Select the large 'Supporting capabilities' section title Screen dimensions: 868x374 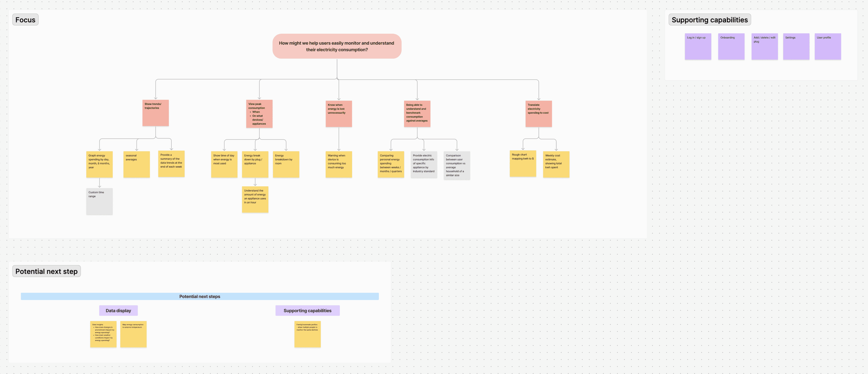709,20
